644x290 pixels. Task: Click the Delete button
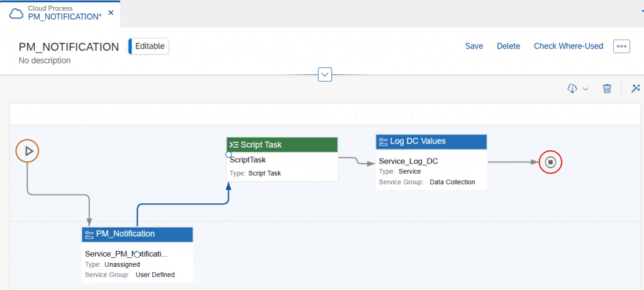pos(508,47)
